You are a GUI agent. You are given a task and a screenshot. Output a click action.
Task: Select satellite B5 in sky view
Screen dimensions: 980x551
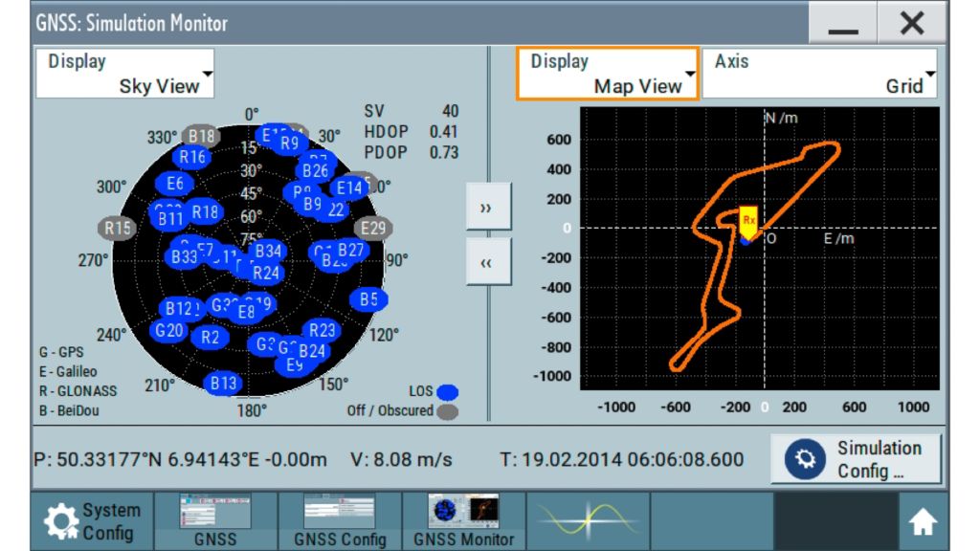click(x=368, y=300)
